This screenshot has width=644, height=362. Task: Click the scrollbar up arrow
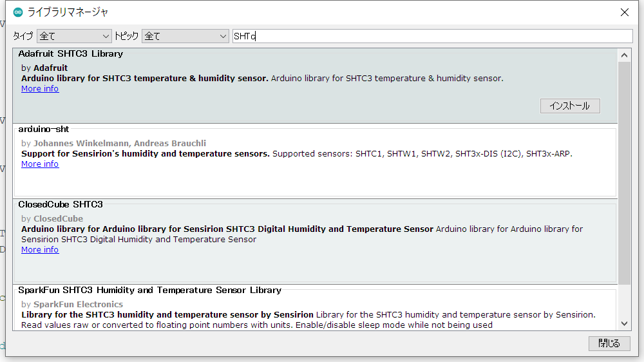[624, 54]
